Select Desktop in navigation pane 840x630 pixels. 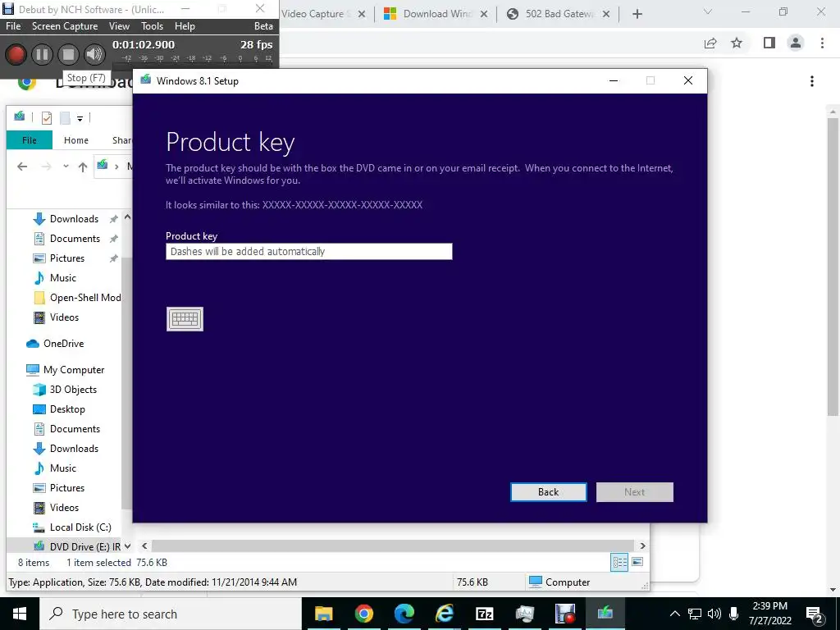click(67, 409)
